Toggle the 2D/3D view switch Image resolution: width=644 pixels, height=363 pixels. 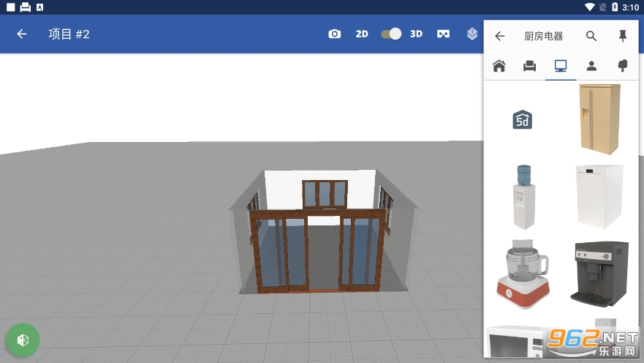click(391, 34)
